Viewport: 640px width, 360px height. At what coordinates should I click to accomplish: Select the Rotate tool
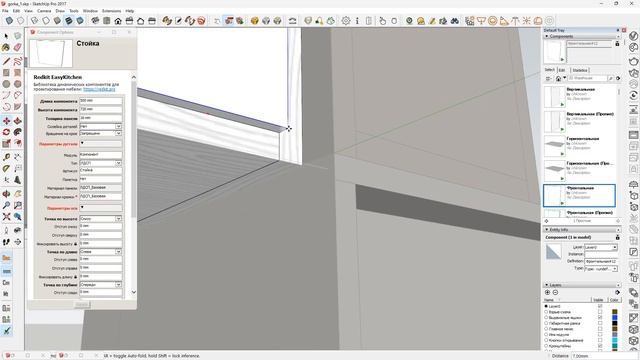pos(6,132)
